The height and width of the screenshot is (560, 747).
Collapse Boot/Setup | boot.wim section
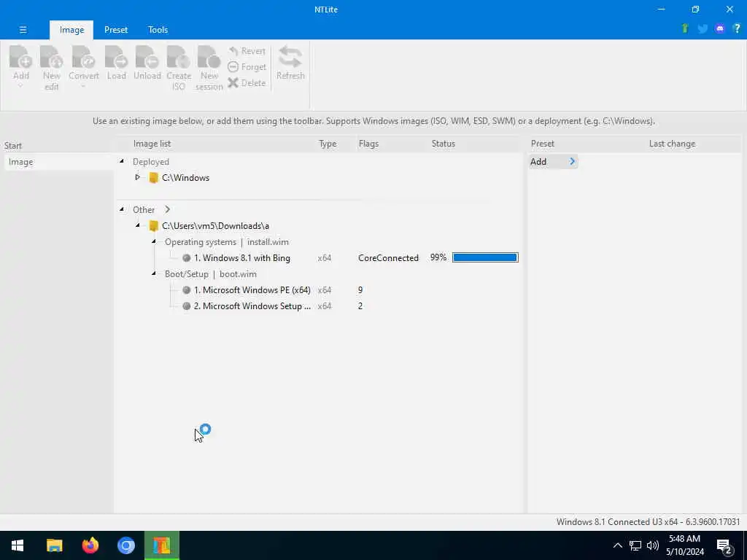point(154,273)
